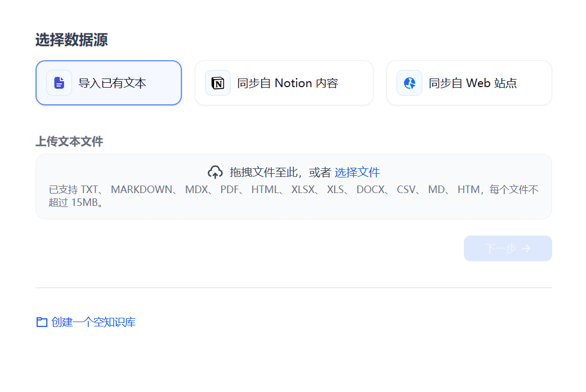Click the Web site globe icon
This screenshot has height=392, width=586.
[410, 83]
